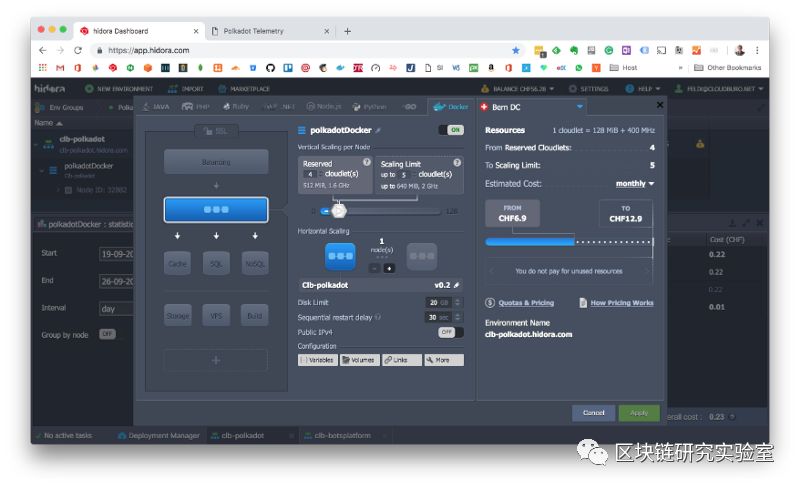Add the NoSQL database block
Image resolution: width=800 pixels, height=488 pixels.
255,263
